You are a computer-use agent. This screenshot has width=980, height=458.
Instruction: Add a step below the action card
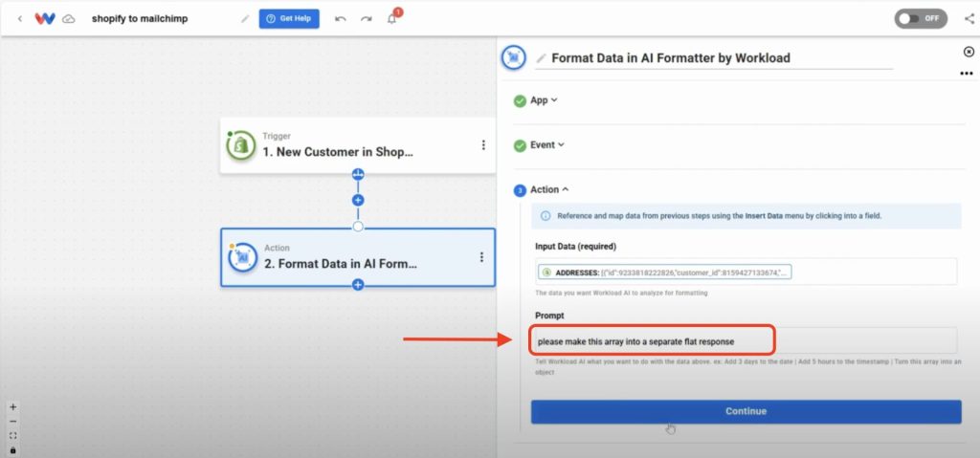358,285
